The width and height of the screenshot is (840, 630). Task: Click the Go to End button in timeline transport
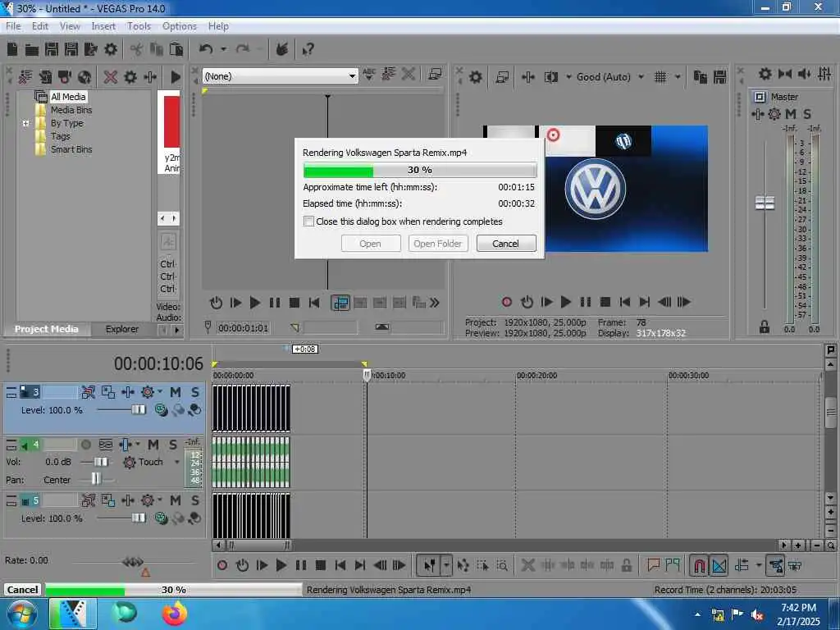(360, 565)
